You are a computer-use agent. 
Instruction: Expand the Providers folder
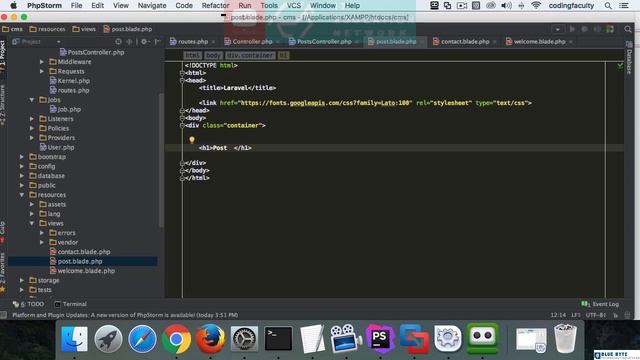[x=31, y=138]
